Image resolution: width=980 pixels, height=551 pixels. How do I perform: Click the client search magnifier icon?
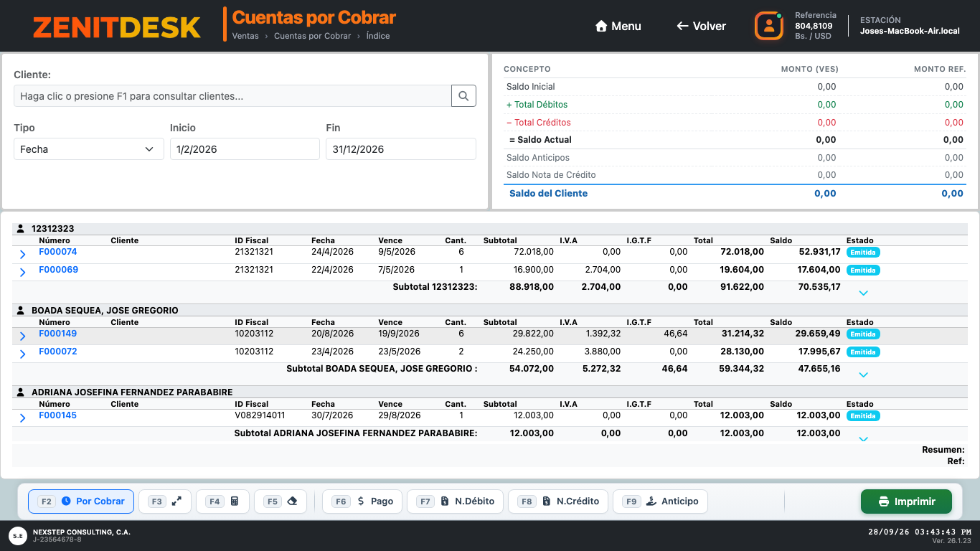pyautogui.click(x=463, y=95)
